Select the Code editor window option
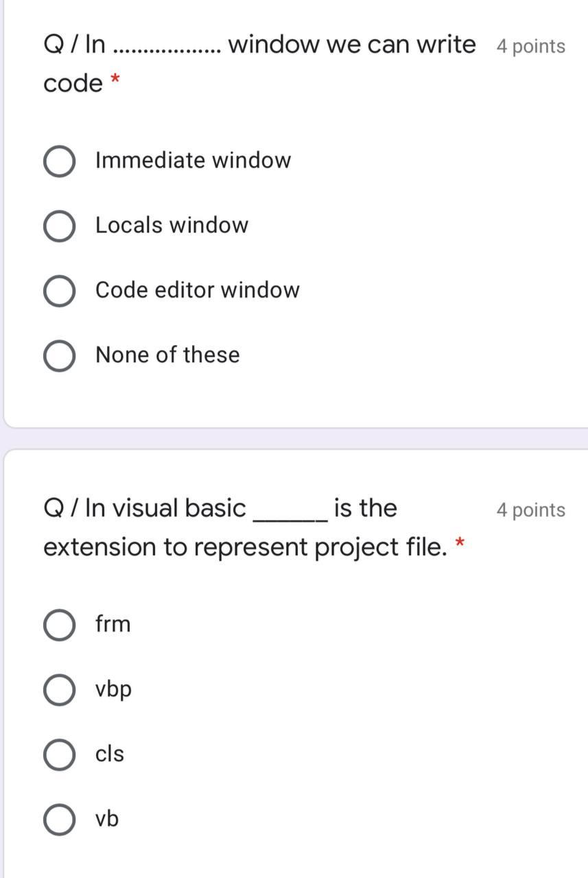588x878 pixels. (x=59, y=290)
